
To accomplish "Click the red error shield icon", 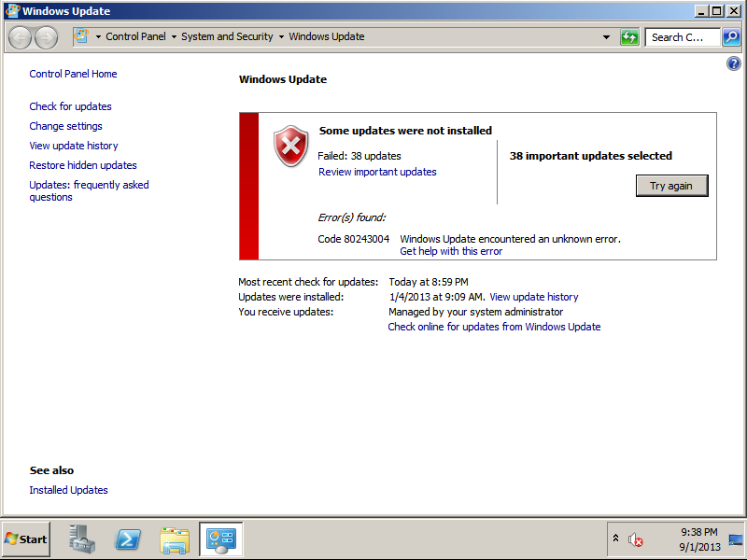I will coord(291,146).
